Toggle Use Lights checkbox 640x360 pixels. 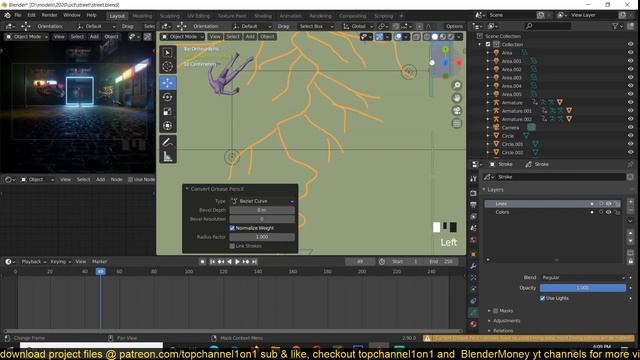(x=542, y=298)
